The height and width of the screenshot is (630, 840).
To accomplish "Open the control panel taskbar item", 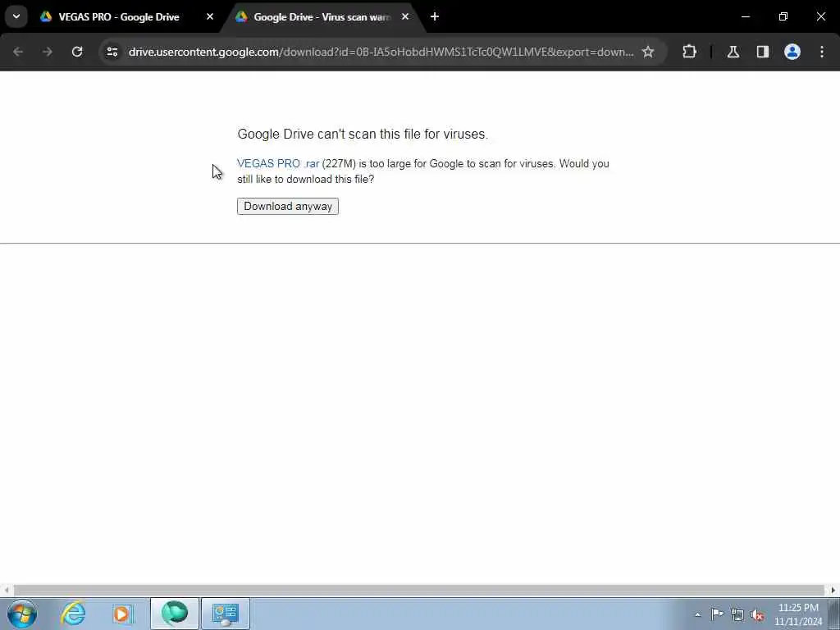I will coord(226,614).
